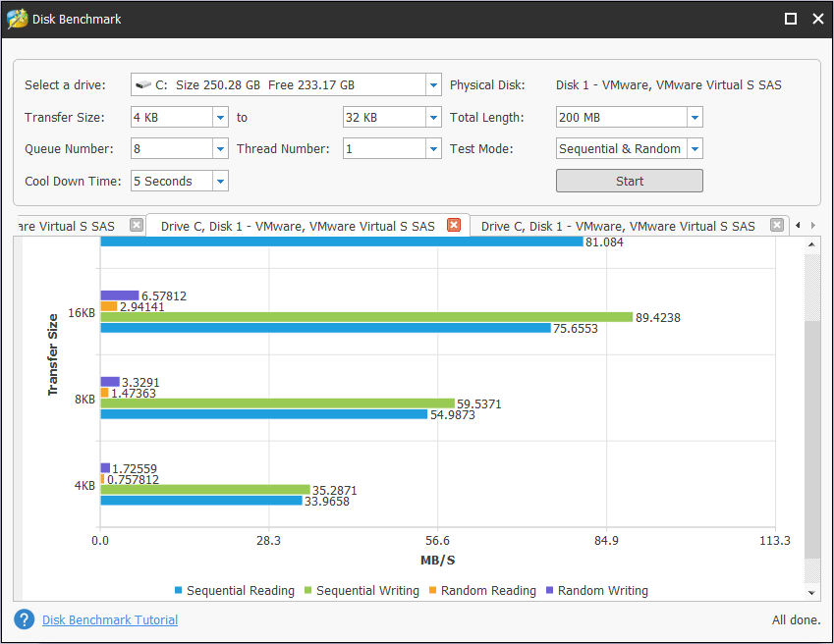Open the Select a drive dropdown
834x644 pixels.
[x=433, y=85]
